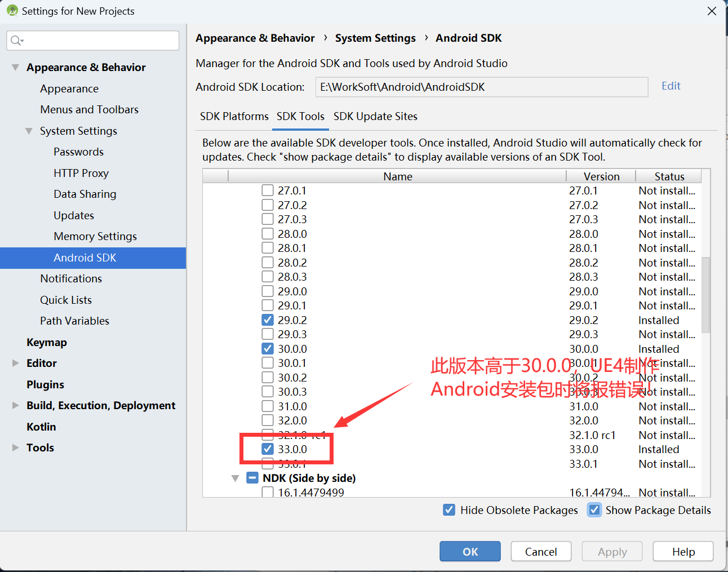Check the 27.0.3 build tools checkbox
Viewport: 728px width, 572px height.
point(268,220)
